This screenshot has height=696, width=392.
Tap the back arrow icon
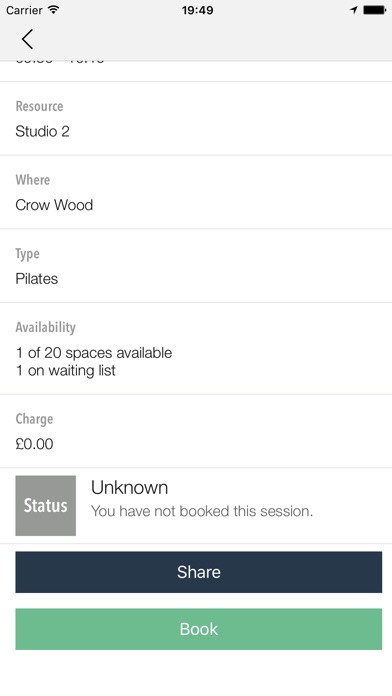[27, 39]
